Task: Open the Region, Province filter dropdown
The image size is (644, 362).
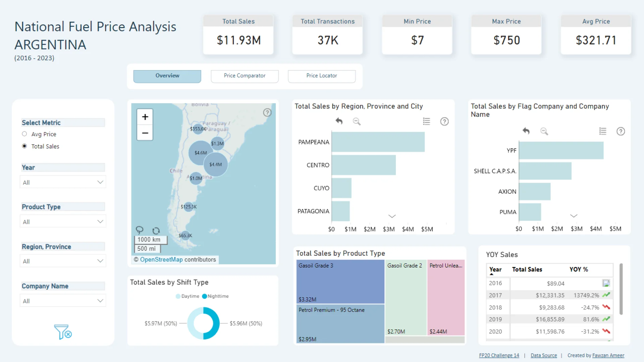Action: tap(63, 261)
